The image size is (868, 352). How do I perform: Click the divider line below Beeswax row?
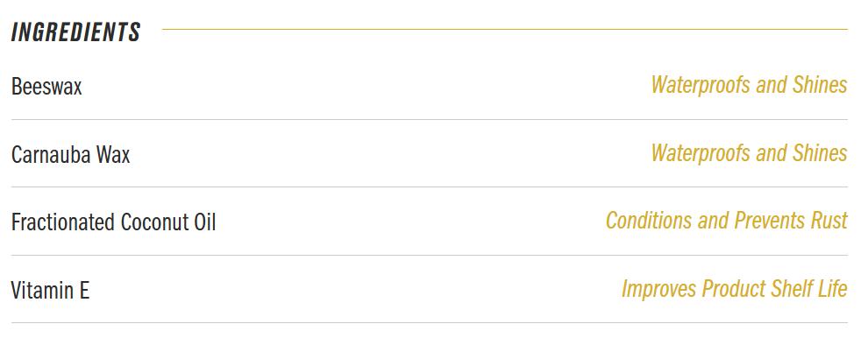pyautogui.click(x=430, y=119)
